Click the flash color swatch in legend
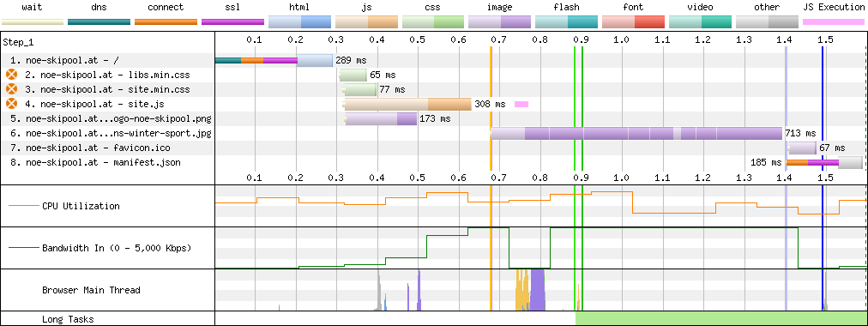 pyautogui.click(x=566, y=22)
